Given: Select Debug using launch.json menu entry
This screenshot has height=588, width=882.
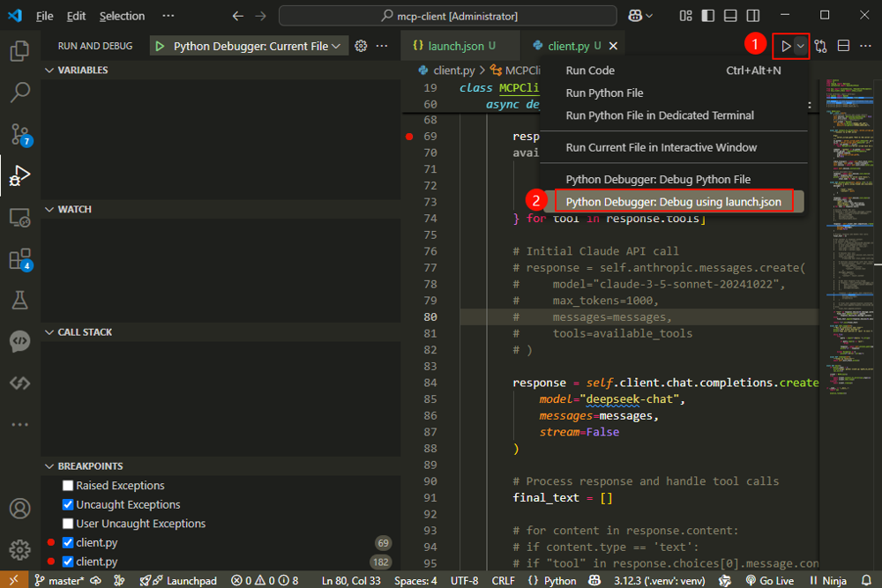Looking at the screenshot, I should (673, 202).
